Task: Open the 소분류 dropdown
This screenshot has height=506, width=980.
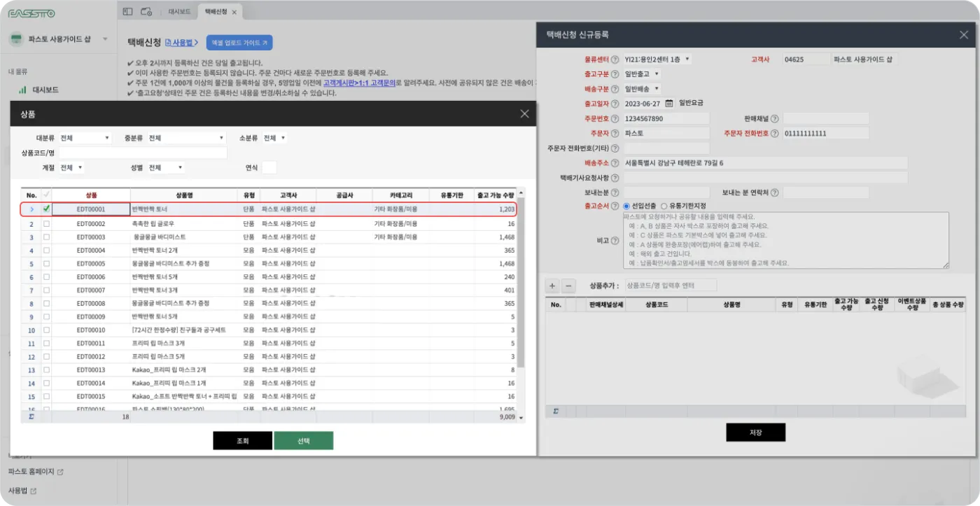Action: point(274,138)
